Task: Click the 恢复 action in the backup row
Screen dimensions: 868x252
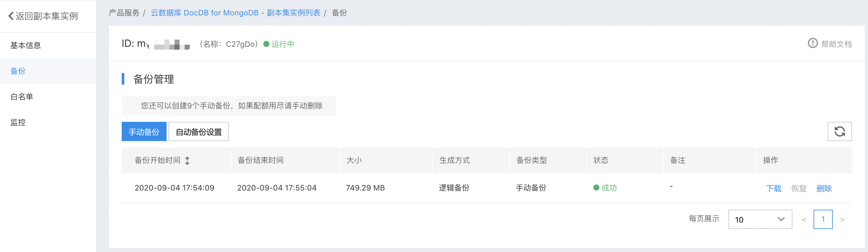Action: point(799,188)
